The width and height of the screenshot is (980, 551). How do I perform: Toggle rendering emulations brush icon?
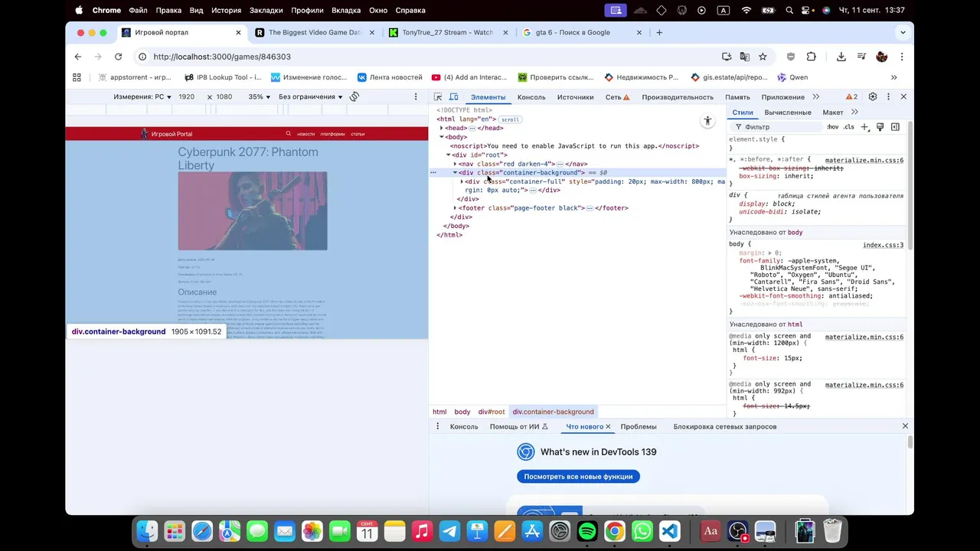point(880,127)
